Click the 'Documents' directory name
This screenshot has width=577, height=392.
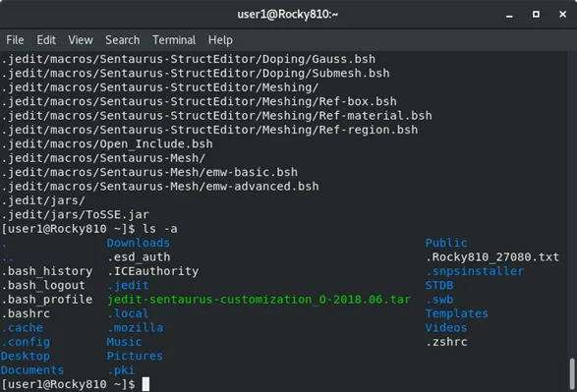(32, 370)
